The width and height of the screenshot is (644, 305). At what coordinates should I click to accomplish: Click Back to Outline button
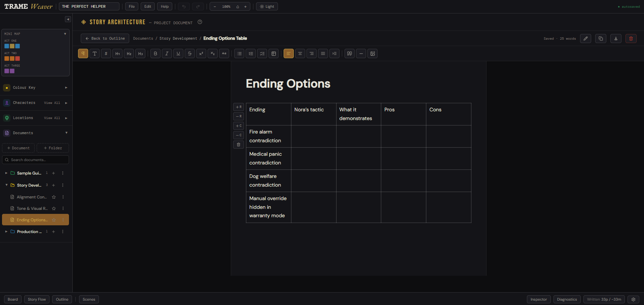pos(105,38)
